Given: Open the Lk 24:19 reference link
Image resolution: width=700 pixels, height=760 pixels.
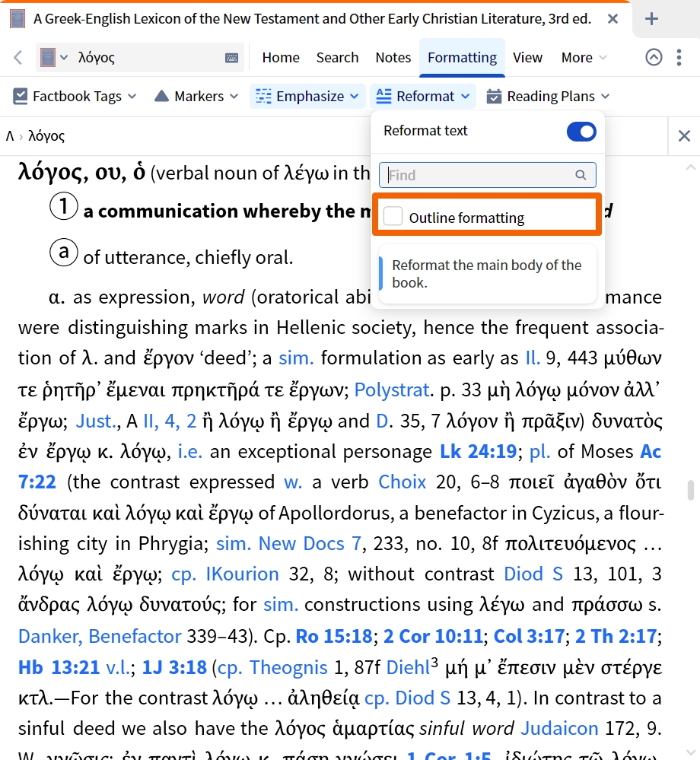Looking at the screenshot, I should [x=478, y=451].
